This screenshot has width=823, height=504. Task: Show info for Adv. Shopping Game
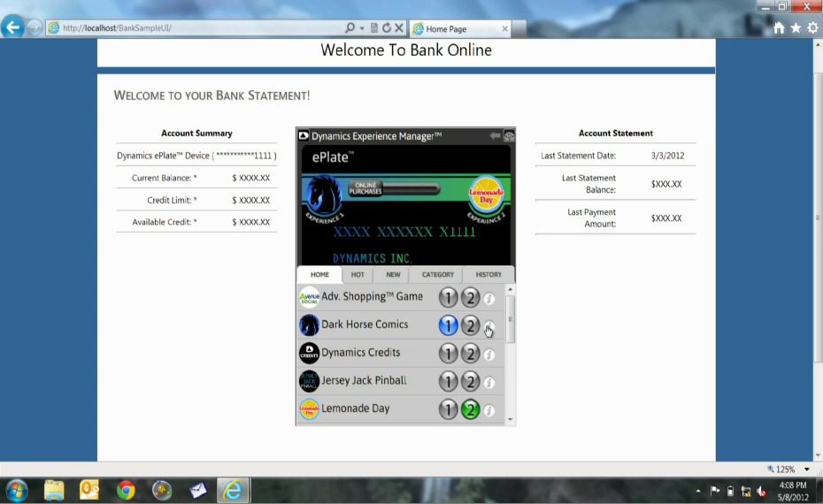488,298
